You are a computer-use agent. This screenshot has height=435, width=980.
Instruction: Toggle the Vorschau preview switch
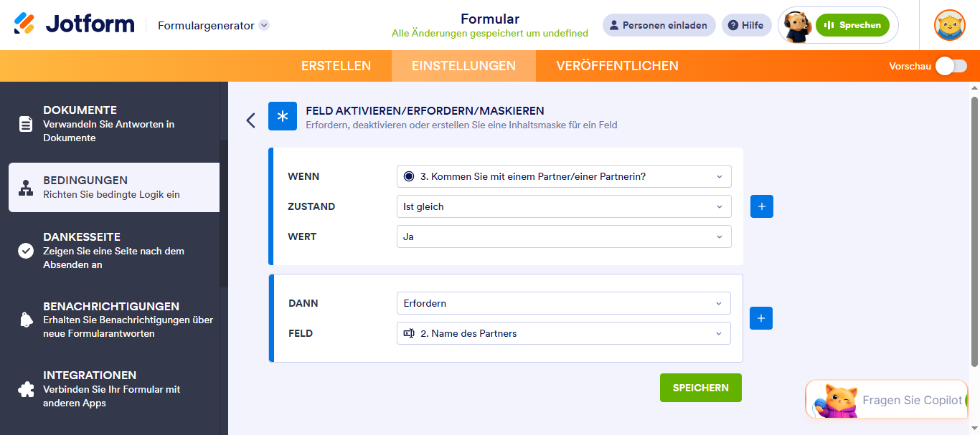951,66
